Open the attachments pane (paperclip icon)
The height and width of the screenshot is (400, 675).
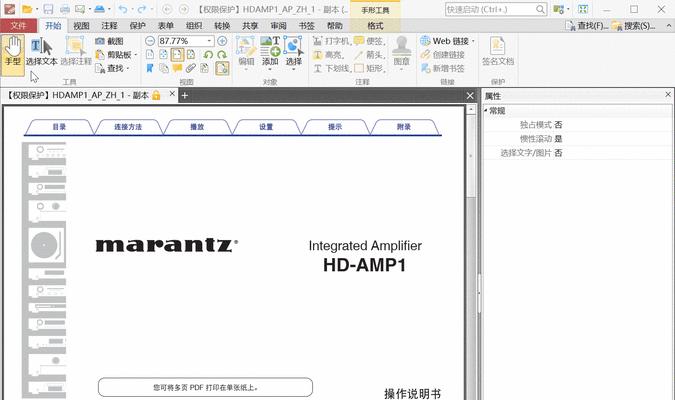tap(191, 68)
